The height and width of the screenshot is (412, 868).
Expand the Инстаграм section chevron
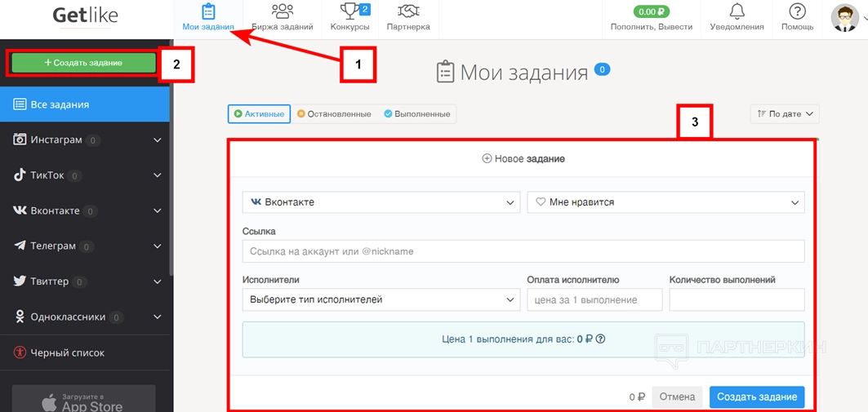(x=158, y=140)
